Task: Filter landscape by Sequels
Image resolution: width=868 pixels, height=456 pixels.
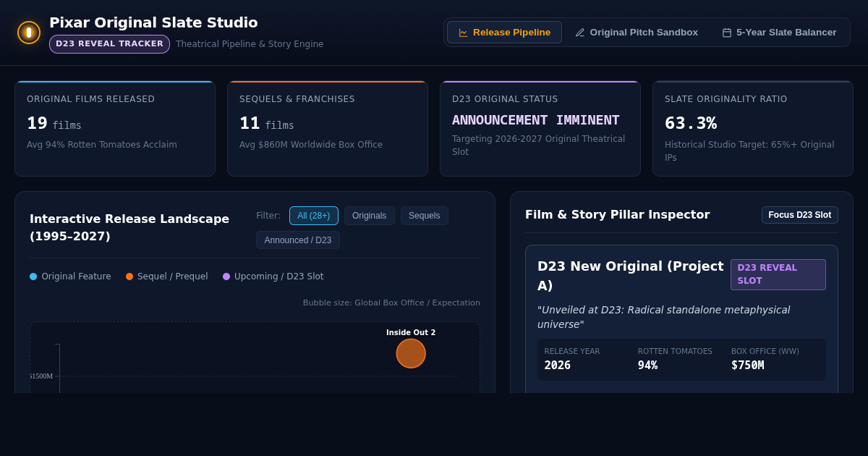Action: coord(424,216)
